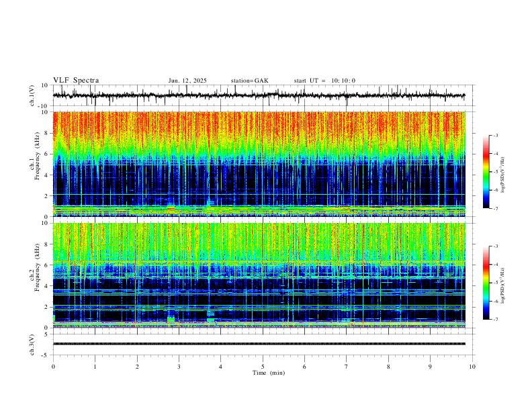Click the log(PSD) label beside ch.1 colorbar
Screen dimensions: 532x411
503,175
